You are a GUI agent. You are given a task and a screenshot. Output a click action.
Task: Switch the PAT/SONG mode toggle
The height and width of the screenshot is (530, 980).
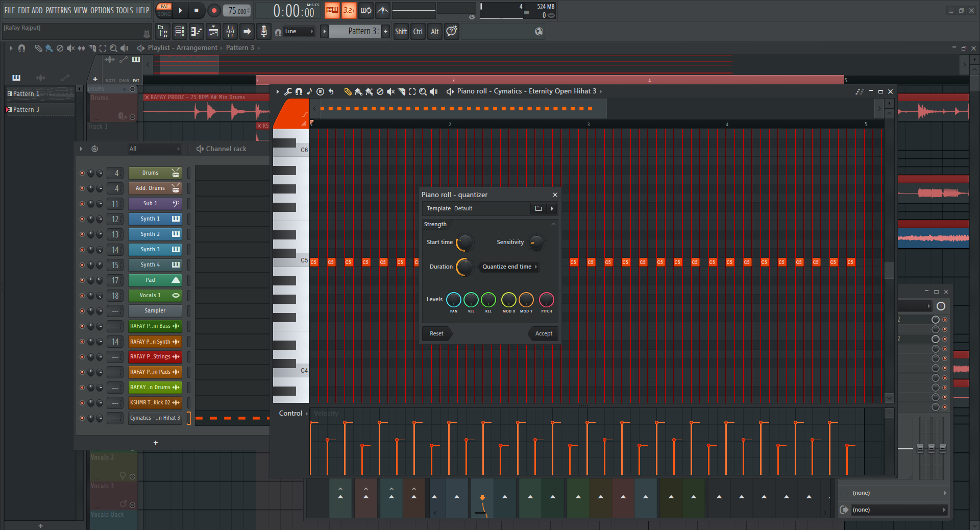click(164, 10)
